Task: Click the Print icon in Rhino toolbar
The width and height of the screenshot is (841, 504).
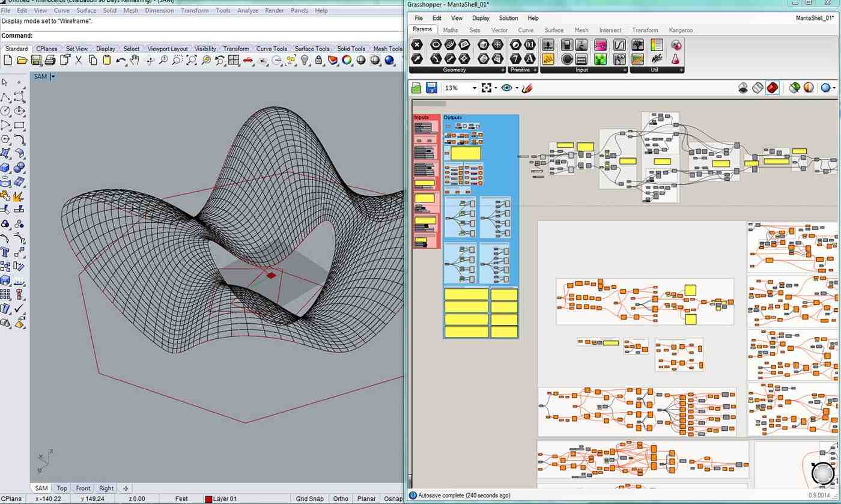Action: tap(50, 60)
